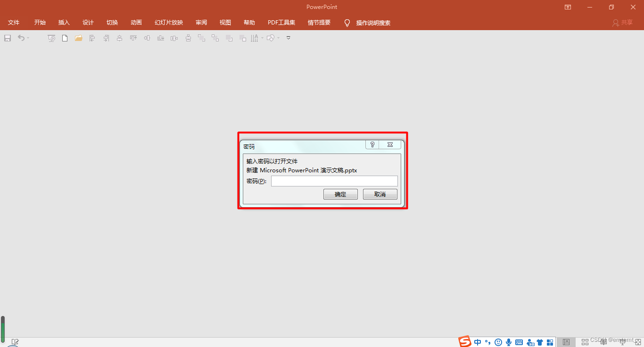
Task: Open the 视图 tab
Action: pyautogui.click(x=225, y=23)
